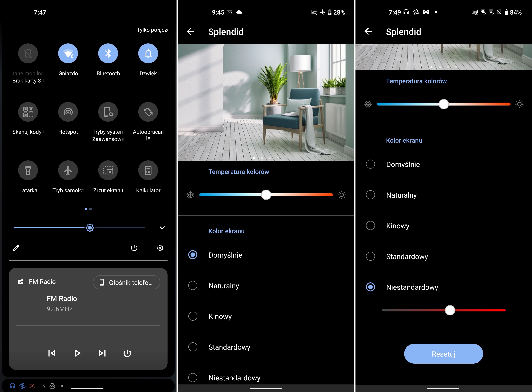Image resolution: width=532 pixels, height=392 pixels.
Task: Enable the Hotspot tile
Action: (x=68, y=112)
